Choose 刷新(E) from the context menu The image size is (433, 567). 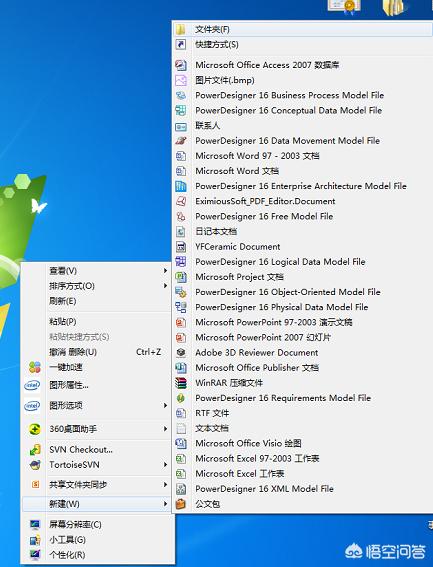tap(97, 301)
